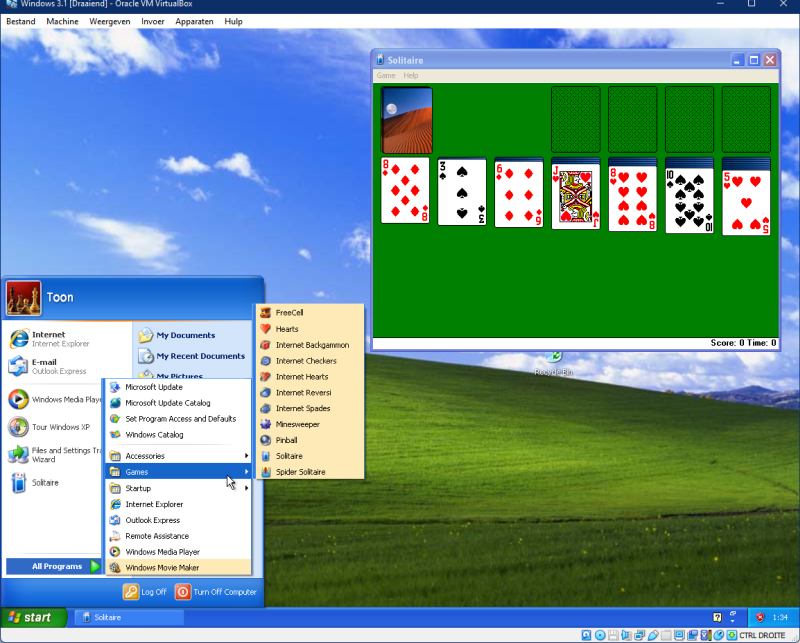Screen dimensions: 800x643
Task: Open FreeCell from the Games submenu
Action: coord(310,312)
